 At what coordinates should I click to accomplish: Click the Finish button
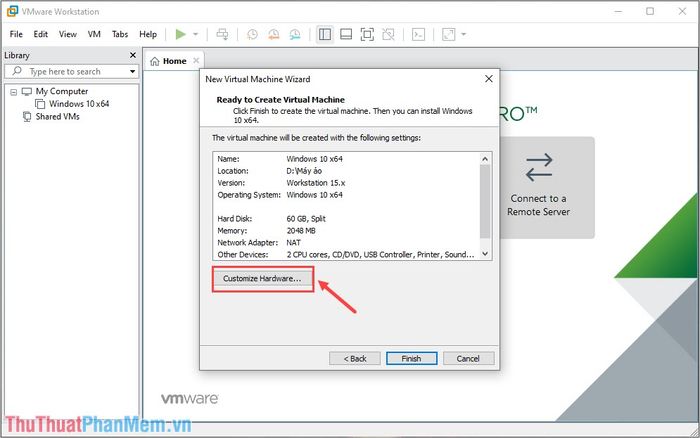(411, 359)
